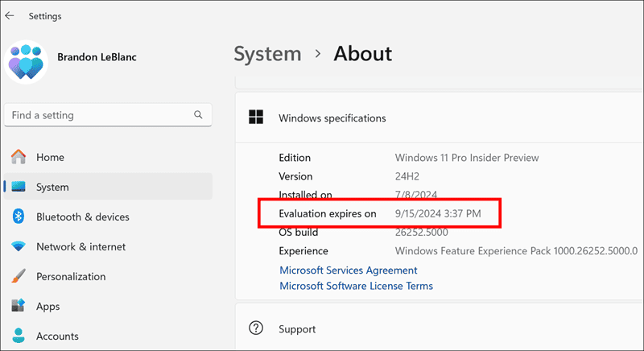Expand the Support section
The width and height of the screenshot is (644, 351).
click(x=440, y=328)
